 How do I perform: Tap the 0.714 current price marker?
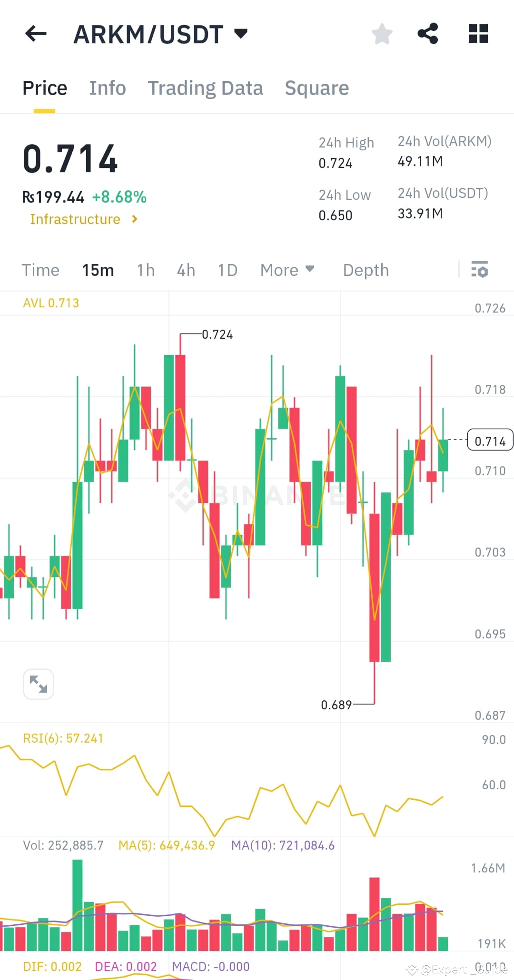[489, 441]
